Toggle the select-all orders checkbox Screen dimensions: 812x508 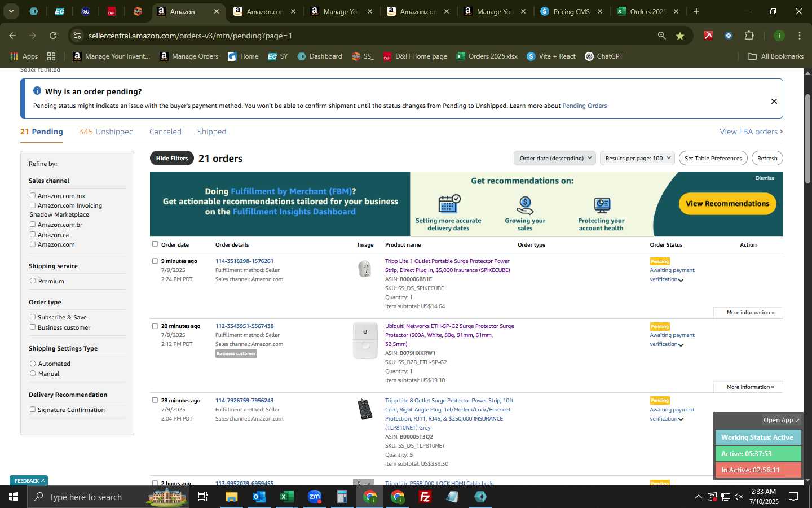point(155,244)
